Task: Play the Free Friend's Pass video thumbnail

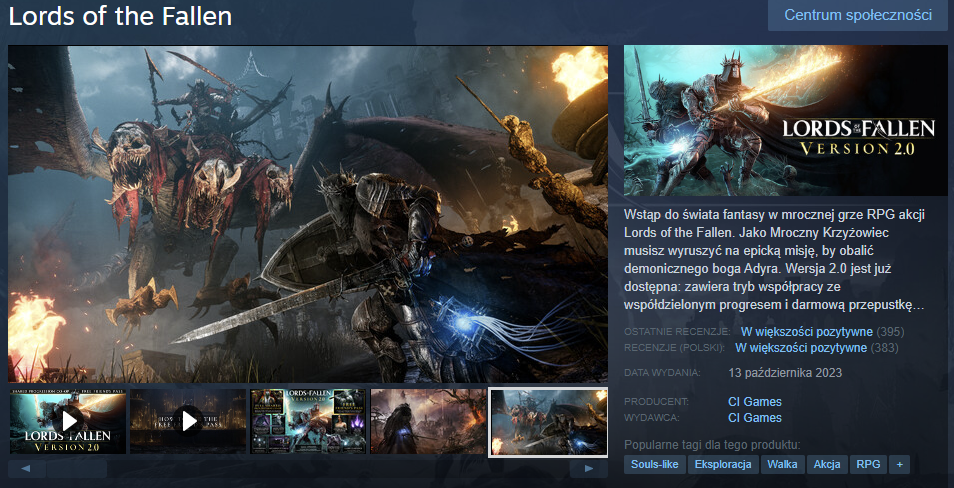Action: coord(188,421)
